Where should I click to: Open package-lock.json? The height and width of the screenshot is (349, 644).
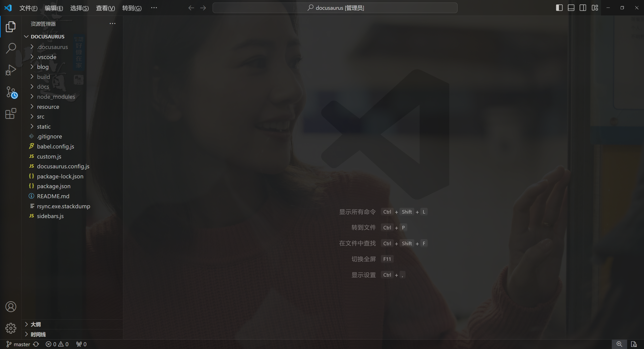(x=72, y=176)
